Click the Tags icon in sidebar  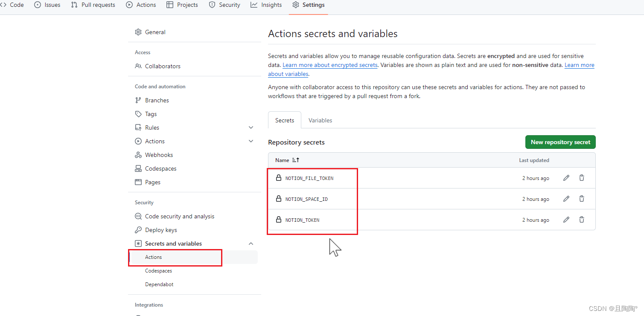tap(138, 114)
